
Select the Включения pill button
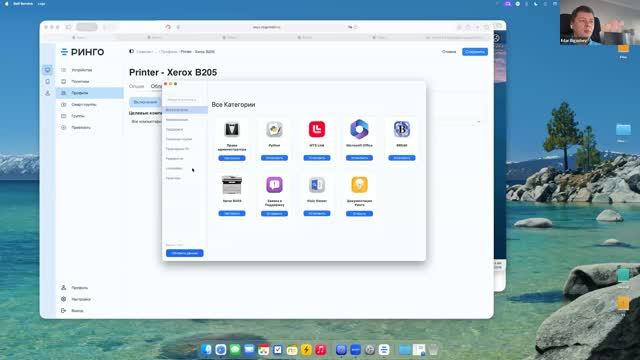click(x=145, y=102)
